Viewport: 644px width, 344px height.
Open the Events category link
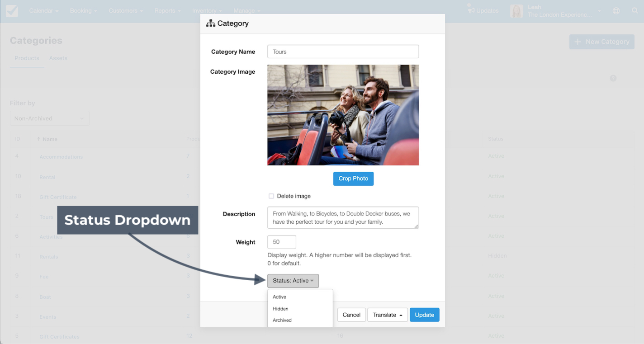pyautogui.click(x=47, y=317)
